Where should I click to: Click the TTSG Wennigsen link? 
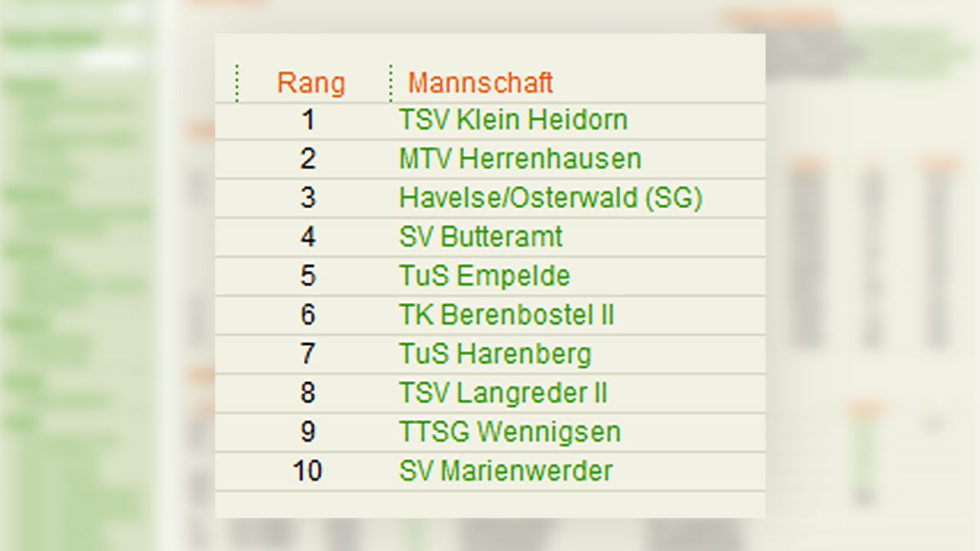coord(510,432)
